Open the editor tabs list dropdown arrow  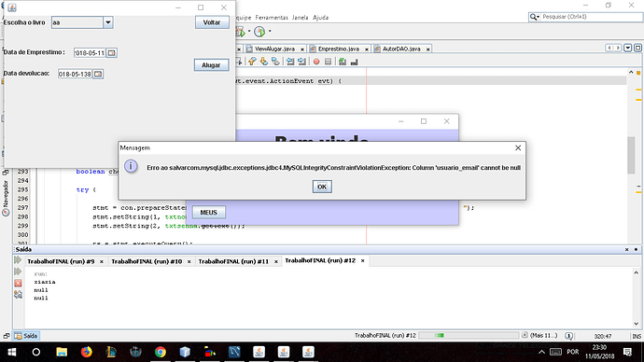[x=628, y=48]
